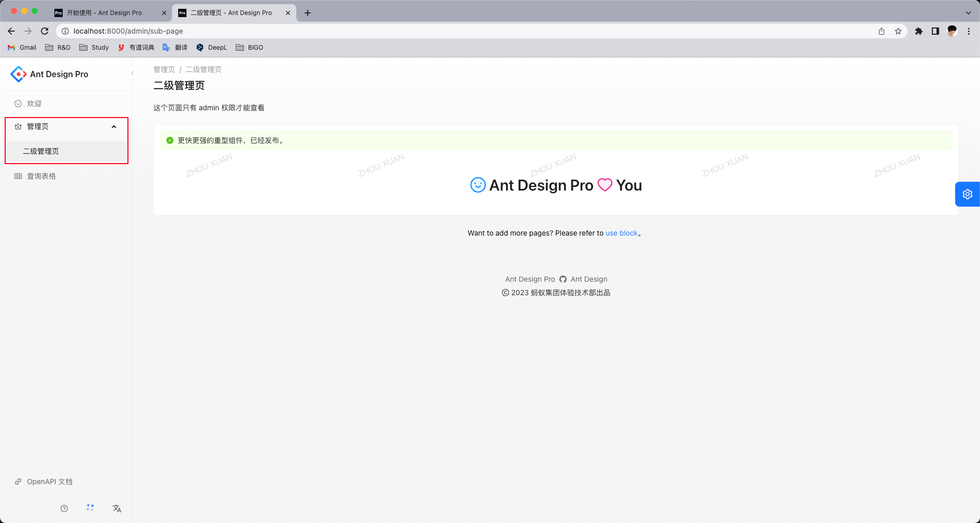Collapse the sidebar with the arrow button
The height and width of the screenshot is (523, 980).
coord(133,73)
